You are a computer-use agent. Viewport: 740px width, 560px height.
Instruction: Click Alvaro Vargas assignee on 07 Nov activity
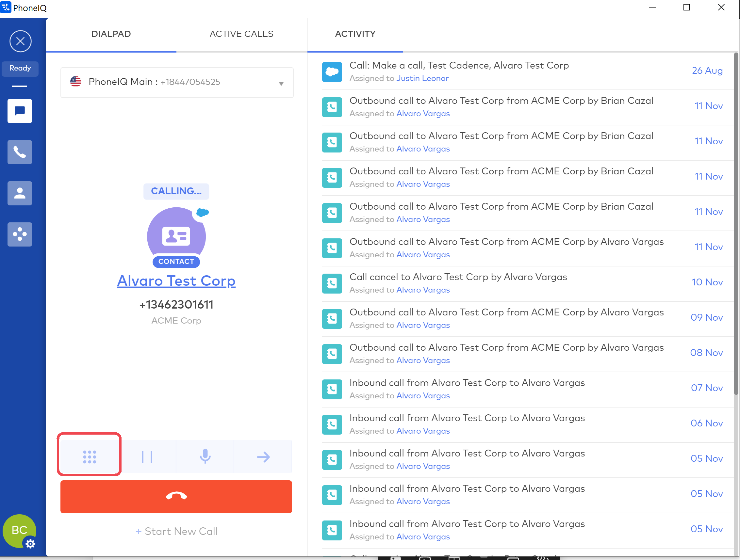[423, 395]
